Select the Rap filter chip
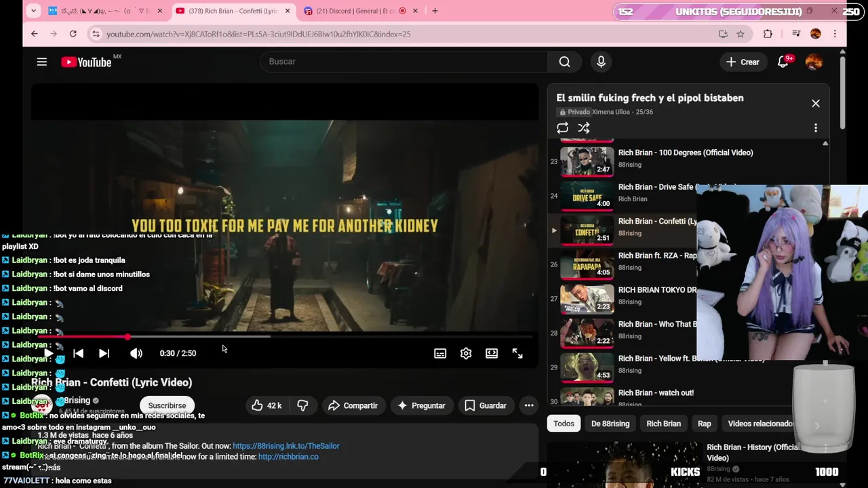 705,424
